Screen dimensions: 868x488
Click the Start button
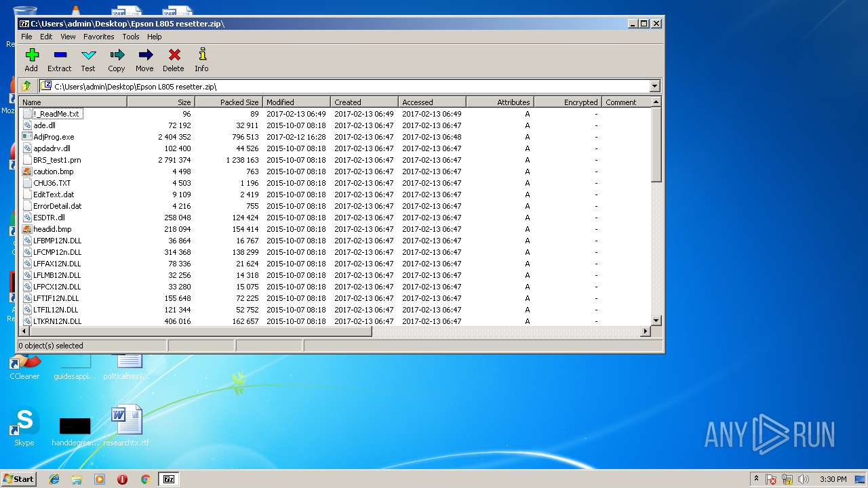point(18,479)
